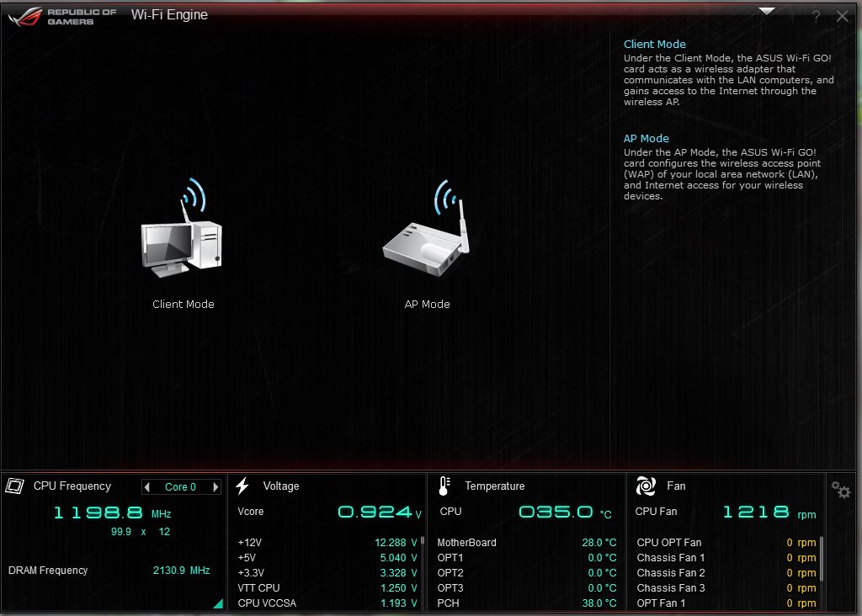Viewport: 862px width, 616px height.
Task: Click the +5V value 5.040 V
Action: click(x=398, y=558)
